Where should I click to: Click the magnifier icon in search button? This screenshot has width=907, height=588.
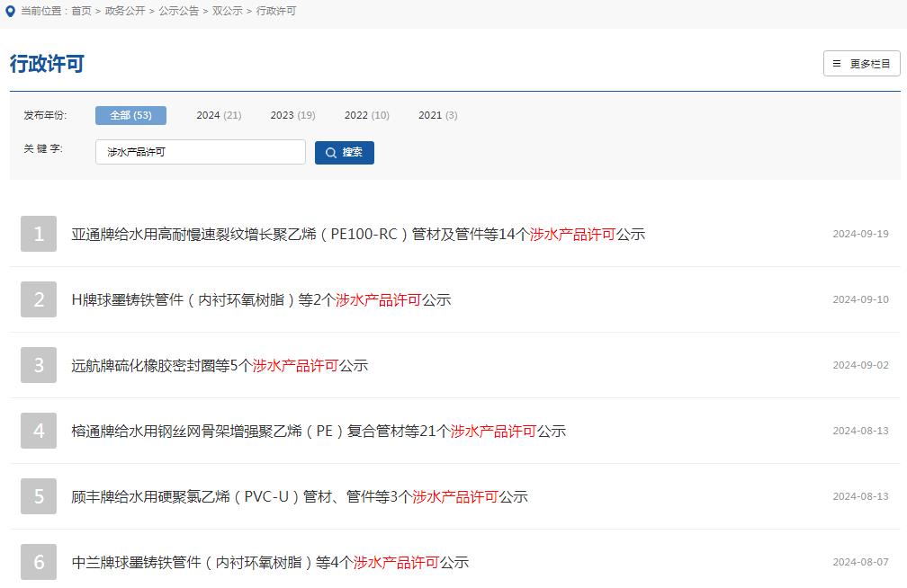pos(331,153)
